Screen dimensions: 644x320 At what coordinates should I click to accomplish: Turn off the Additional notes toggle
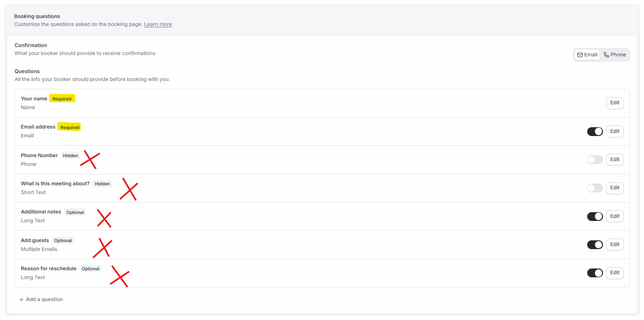click(595, 216)
